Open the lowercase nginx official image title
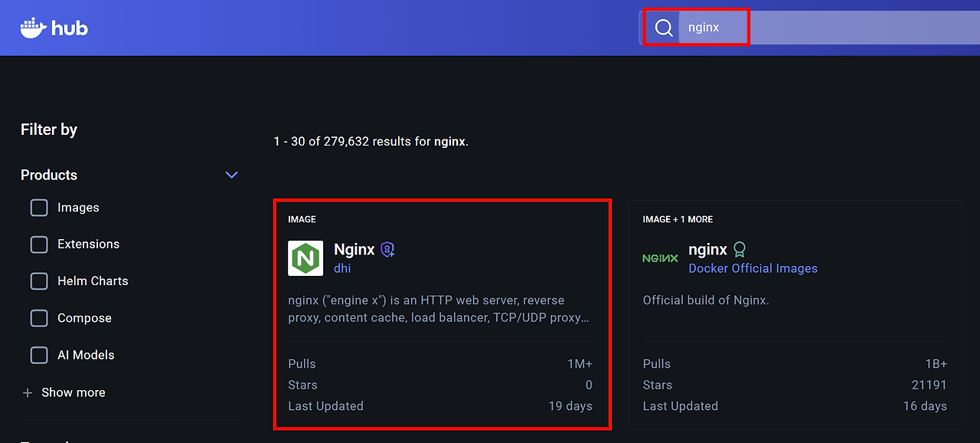The height and width of the screenshot is (443, 980). [707, 250]
